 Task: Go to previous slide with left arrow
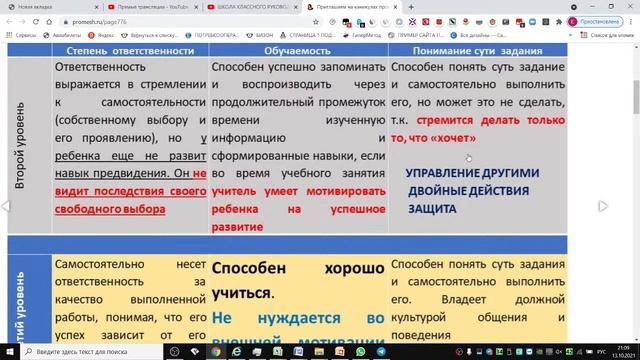click(x=6, y=206)
